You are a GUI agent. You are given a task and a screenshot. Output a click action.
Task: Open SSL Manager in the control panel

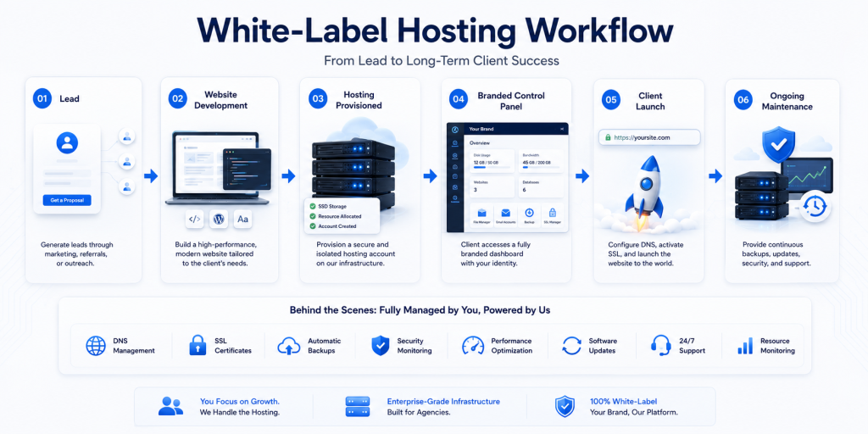tap(553, 216)
